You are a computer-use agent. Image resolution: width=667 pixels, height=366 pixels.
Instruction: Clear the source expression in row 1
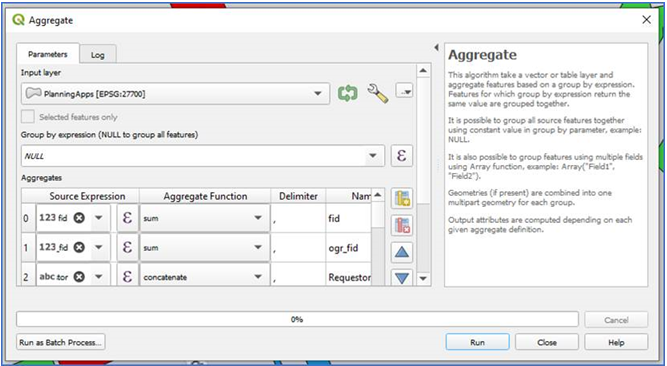[79, 247]
